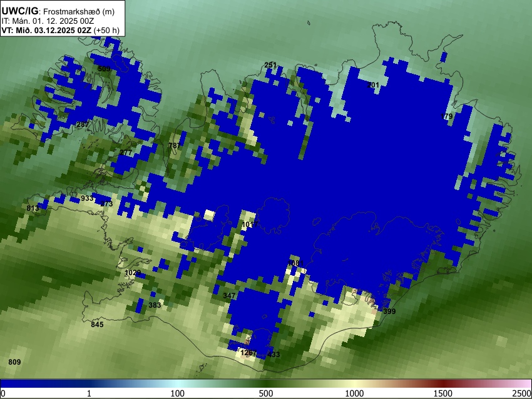Image resolution: width=532 pixels, height=399 pixels.
Task: Click the colorbar tick label 100
Action: [177, 393]
